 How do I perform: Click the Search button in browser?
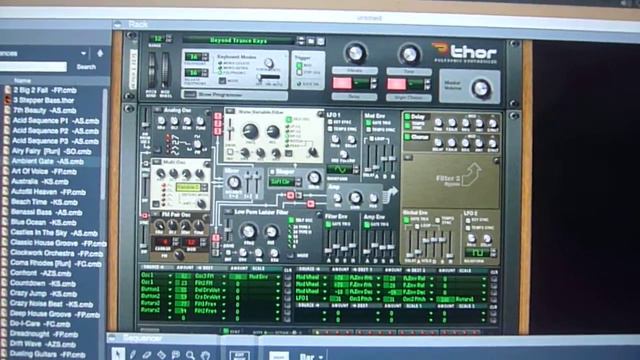point(86,67)
